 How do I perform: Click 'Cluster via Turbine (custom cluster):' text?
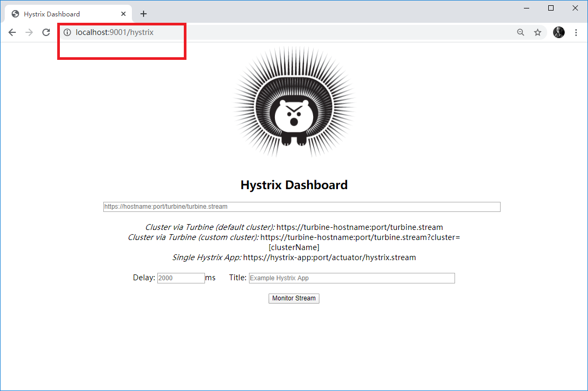click(193, 237)
